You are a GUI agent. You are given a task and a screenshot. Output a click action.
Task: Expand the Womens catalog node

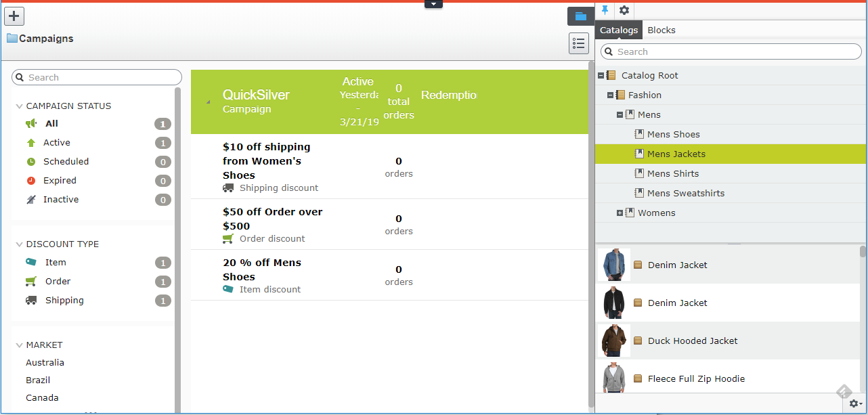(620, 213)
